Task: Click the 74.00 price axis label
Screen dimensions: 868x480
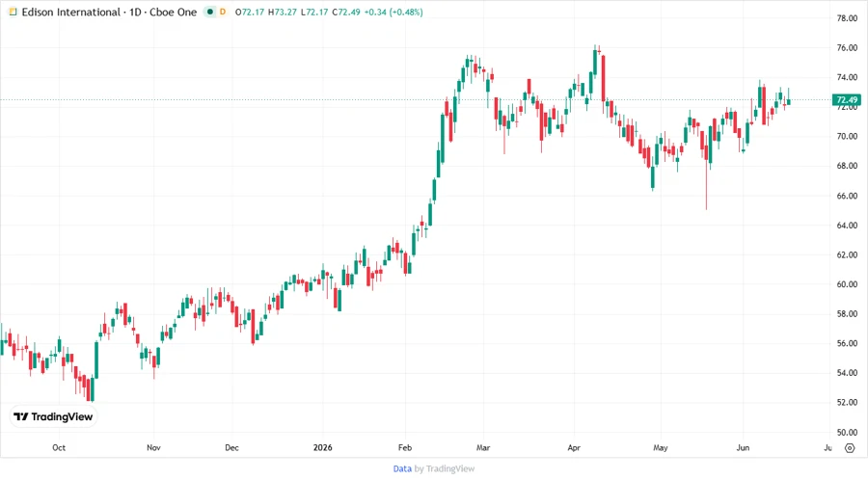Action: pyautogui.click(x=847, y=77)
